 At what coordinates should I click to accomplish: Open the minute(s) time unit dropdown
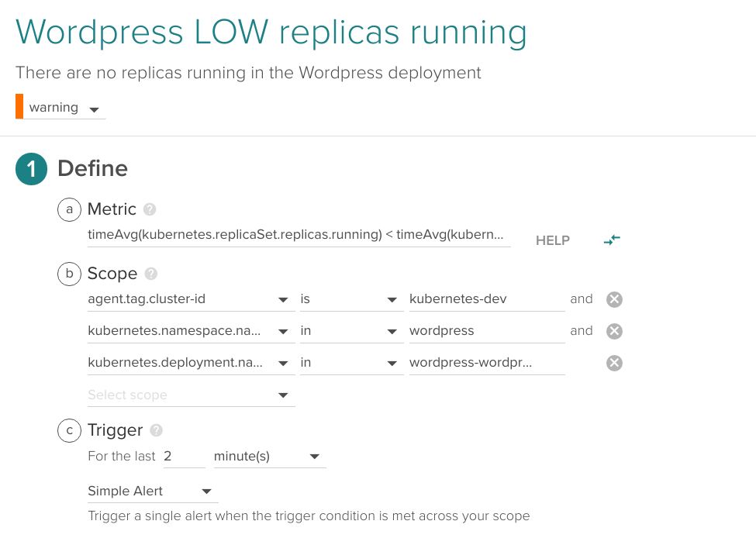coord(270,456)
